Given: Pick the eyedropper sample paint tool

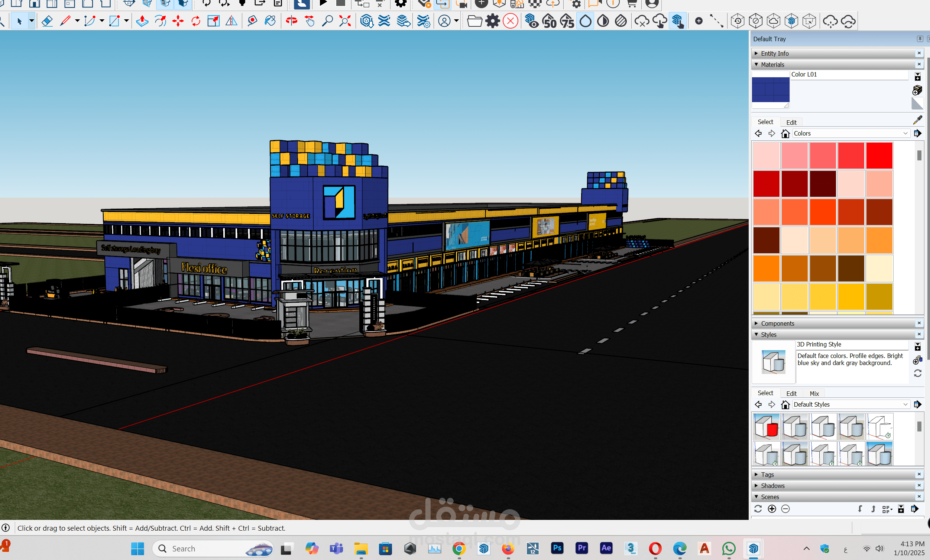Looking at the screenshot, I should point(917,120).
